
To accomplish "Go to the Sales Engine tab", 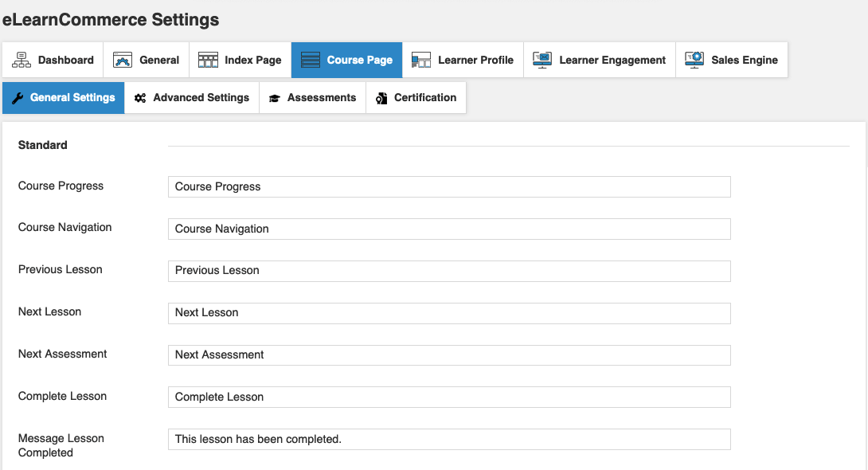I will pos(732,60).
